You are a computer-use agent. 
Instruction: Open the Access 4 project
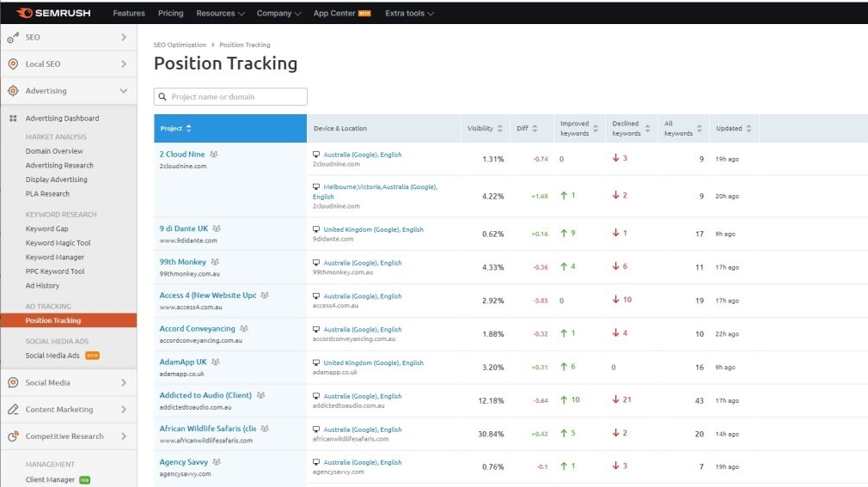point(208,295)
